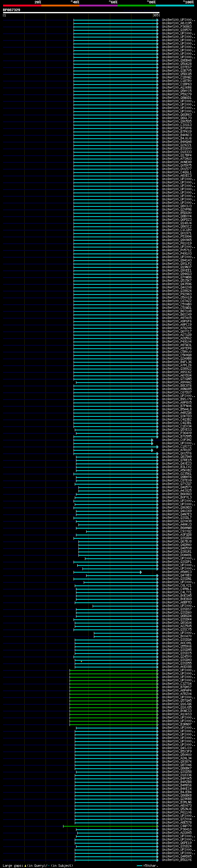Click UniRef100_A2G845 entry
Screen dimensions: 197x868
pyautogui.click(x=177, y=833)
